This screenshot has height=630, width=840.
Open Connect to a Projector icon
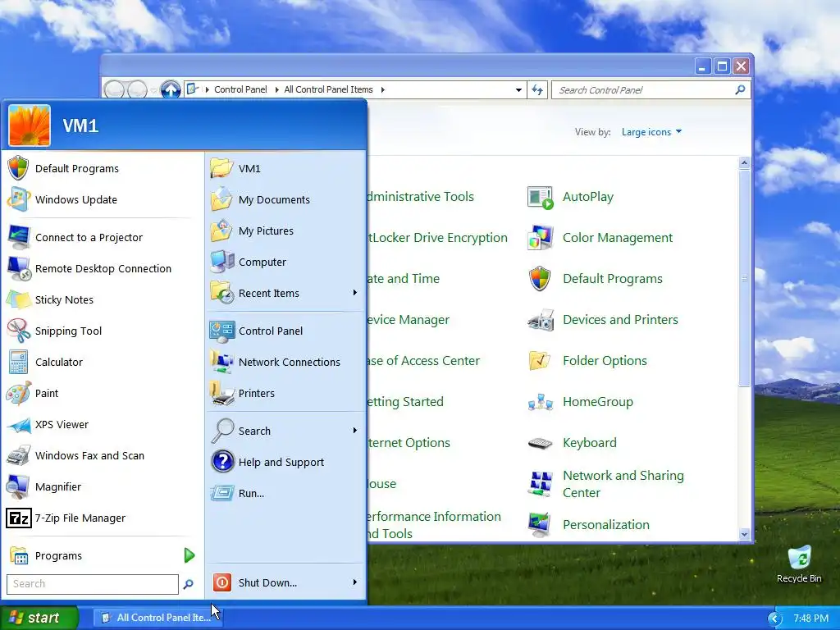pyautogui.click(x=18, y=237)
